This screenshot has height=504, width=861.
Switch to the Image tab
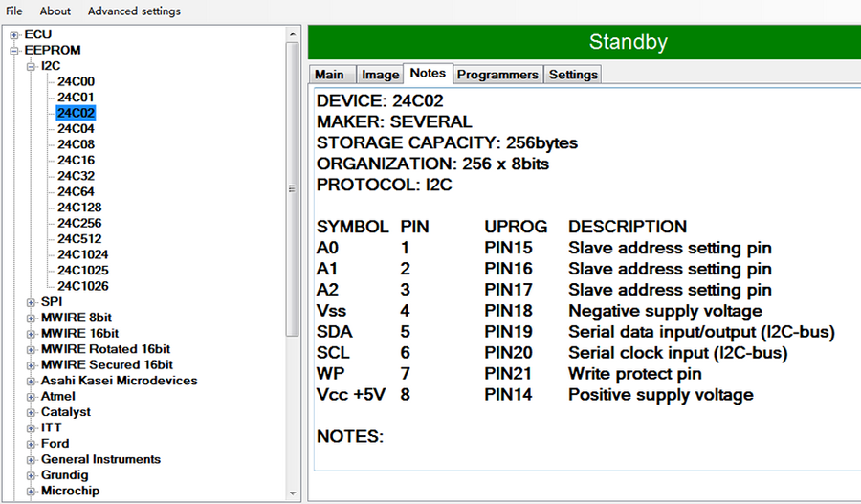(x=380, y=75)
